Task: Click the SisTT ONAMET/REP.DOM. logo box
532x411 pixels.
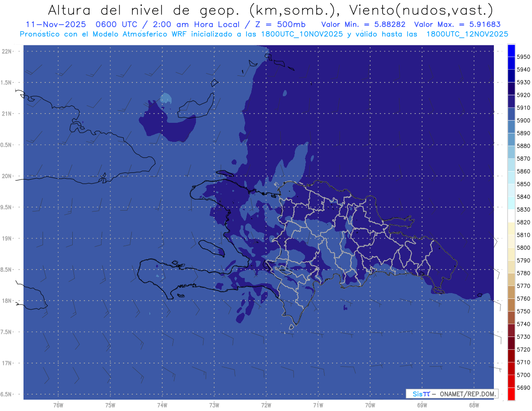Action: (x=452, y=394)
